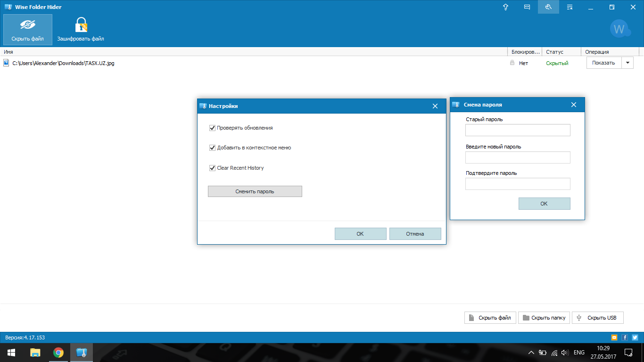Open the Facebook icon in status bar
Image resolution: width=644 pixels, height=362 pixels.
pos(625,337)
